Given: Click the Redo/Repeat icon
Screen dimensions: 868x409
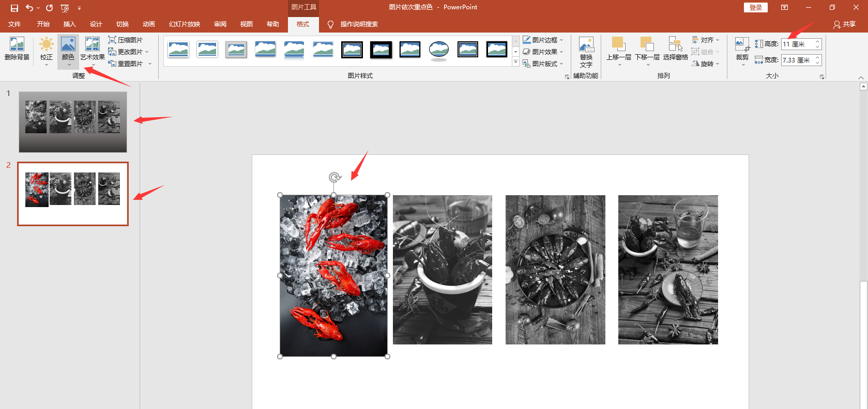Looking at the screenshot, I should (x=49, y=8).
